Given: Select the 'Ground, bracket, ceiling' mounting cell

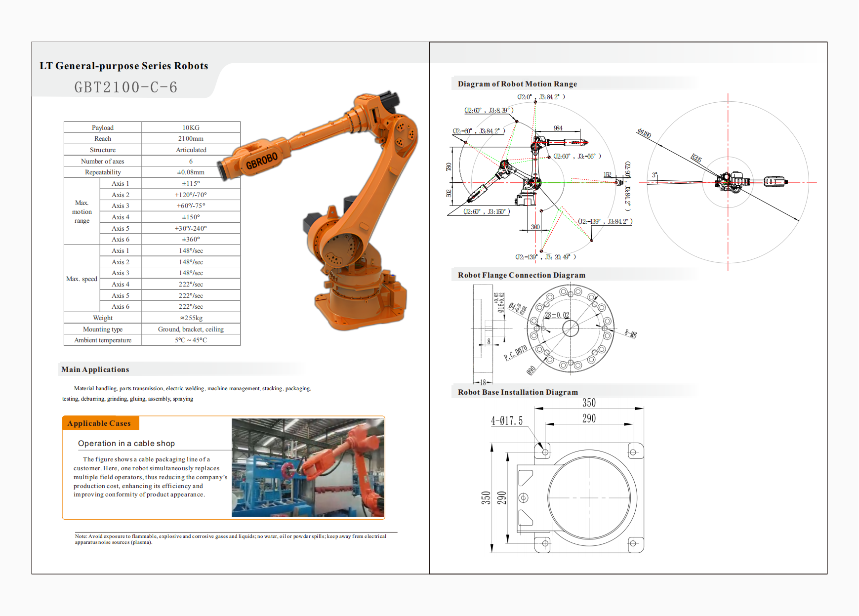Looking at the screenshot, I should coord(191,329).
